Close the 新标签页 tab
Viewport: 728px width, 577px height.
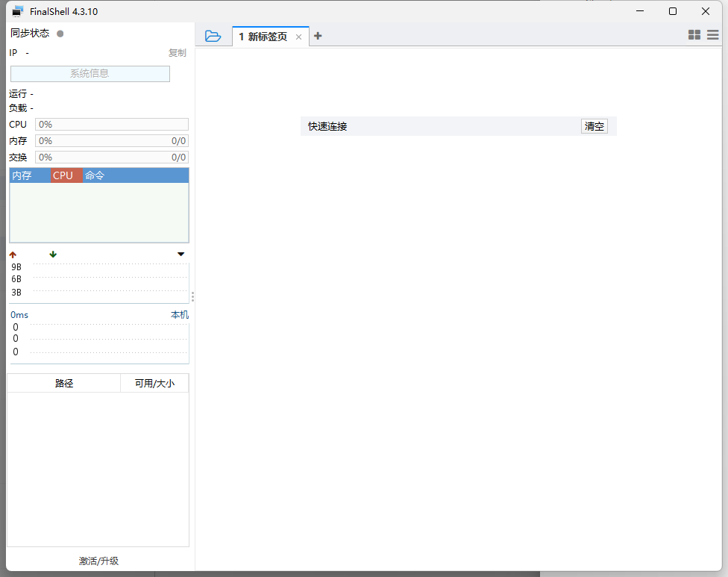[299, 37]
